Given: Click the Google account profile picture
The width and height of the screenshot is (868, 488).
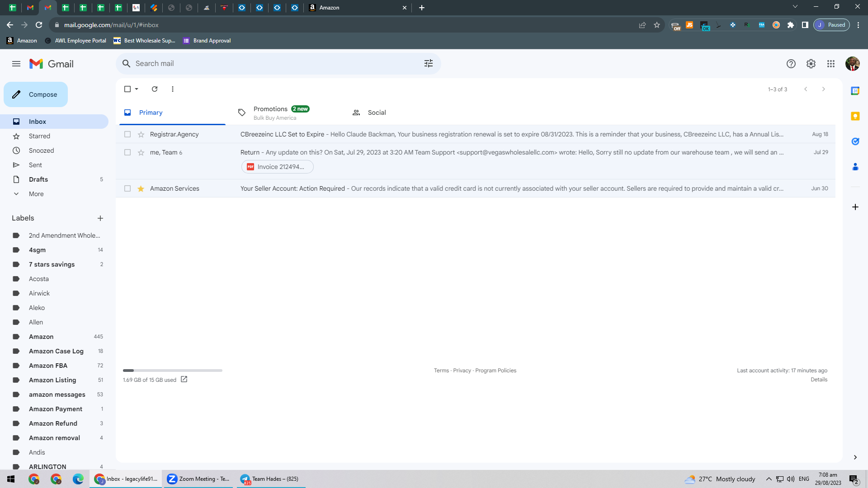Looking at the screenshot, I should 853,64.
